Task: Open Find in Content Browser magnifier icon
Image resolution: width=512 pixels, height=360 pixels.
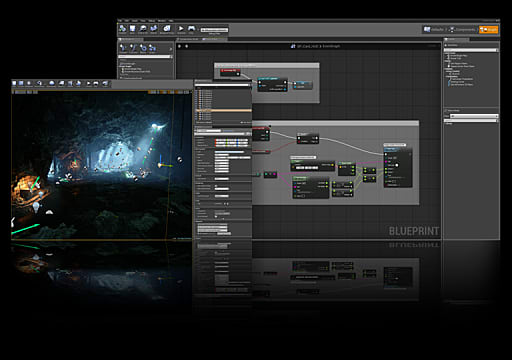Action: pyautogui.click(x=143, y=29)
